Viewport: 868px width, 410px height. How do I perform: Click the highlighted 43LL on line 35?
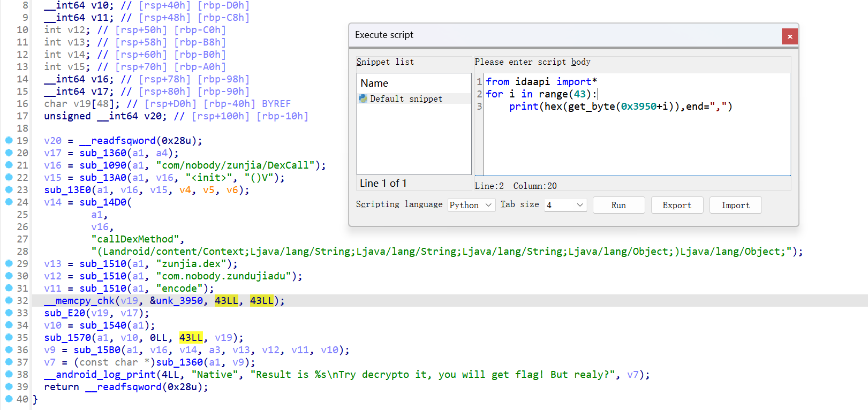click(191, 338)
